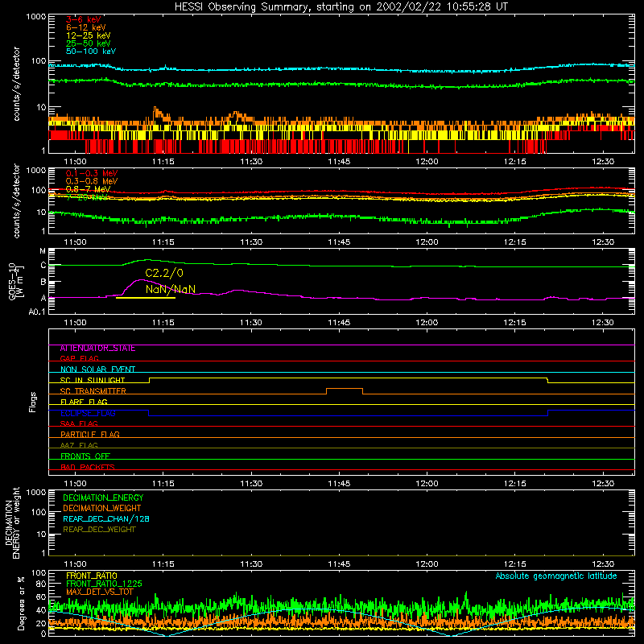This screenshot has width=644, height=644.
Task: Click the HESSI Observing Summary plot title
Action: point(341,7)
